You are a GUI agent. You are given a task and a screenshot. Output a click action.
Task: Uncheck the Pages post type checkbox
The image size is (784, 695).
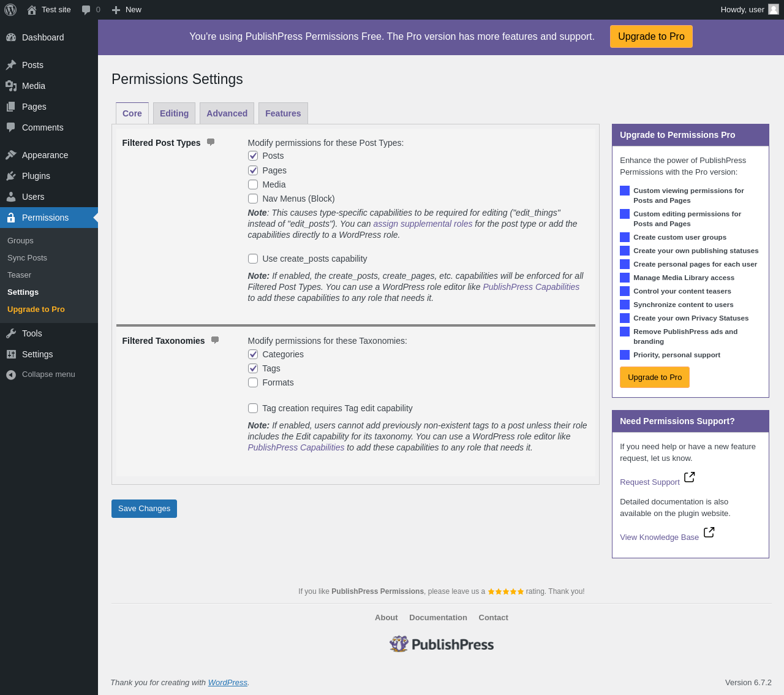253,170
